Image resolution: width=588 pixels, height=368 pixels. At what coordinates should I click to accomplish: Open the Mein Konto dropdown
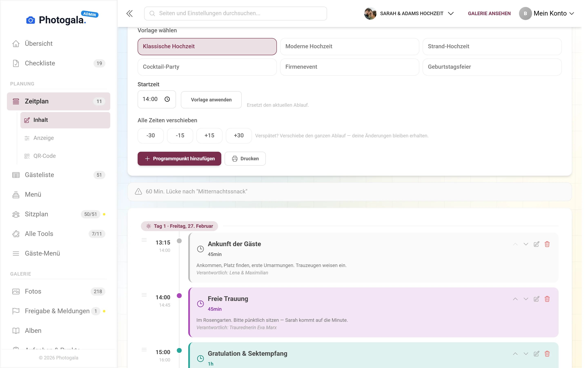tap(547, 13)
